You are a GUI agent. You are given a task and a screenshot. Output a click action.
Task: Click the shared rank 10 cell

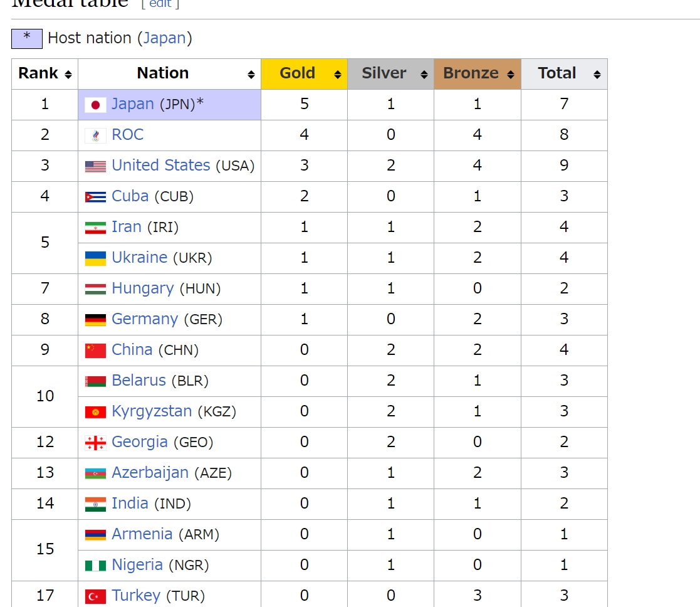point(44,397)
